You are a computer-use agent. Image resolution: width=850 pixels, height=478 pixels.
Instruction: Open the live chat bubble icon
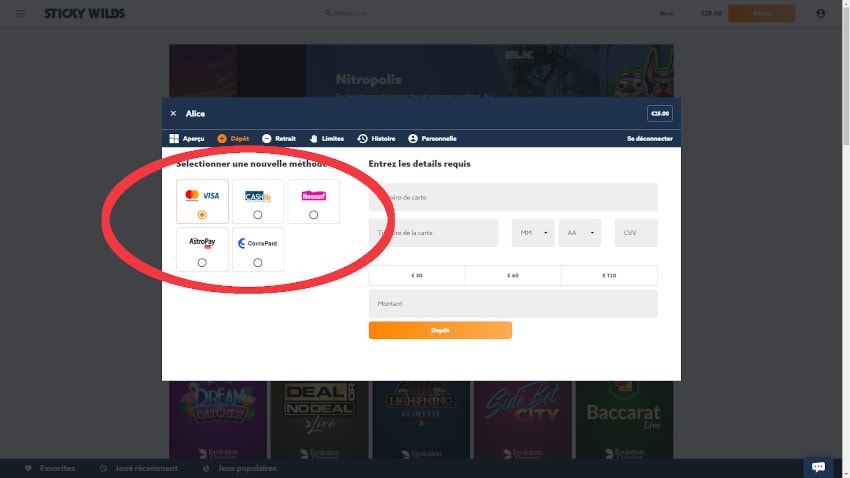[x=818, y=467]
